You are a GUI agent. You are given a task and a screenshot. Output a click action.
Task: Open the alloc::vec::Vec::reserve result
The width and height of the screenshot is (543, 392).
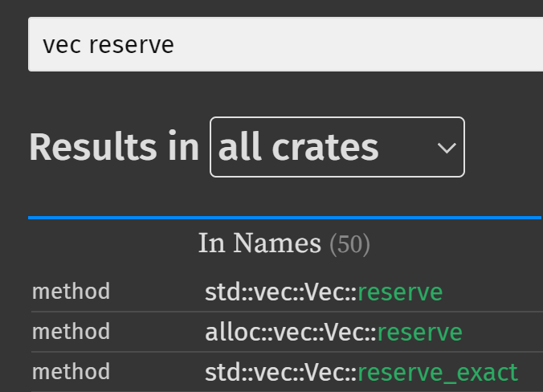coord(333,332)
